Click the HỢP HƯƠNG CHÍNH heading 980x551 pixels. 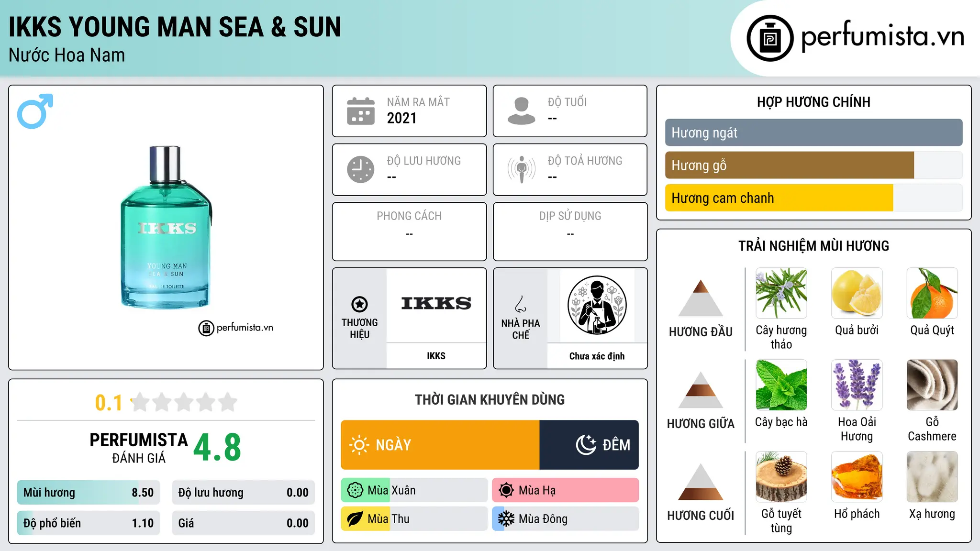pos(813,102)
